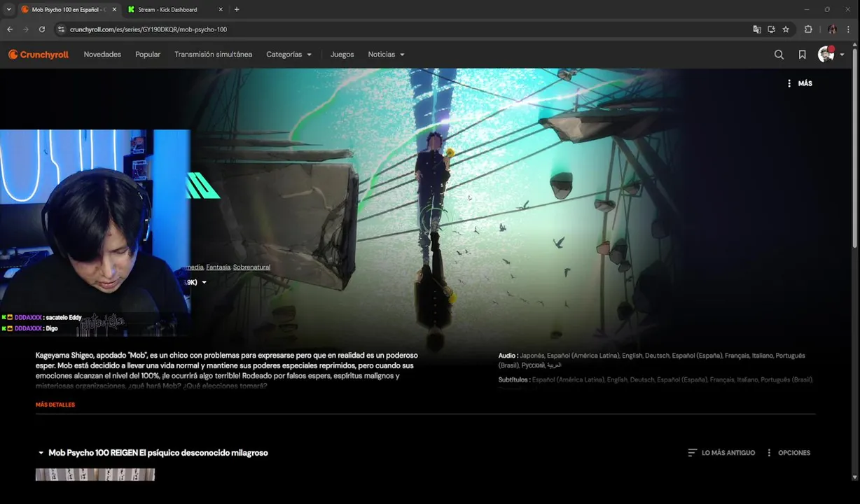Open Popular in the navigation bar
Image resolution: width=860 pixels, height=504 pixels.
pyautogui.click(x=148, y=55)
